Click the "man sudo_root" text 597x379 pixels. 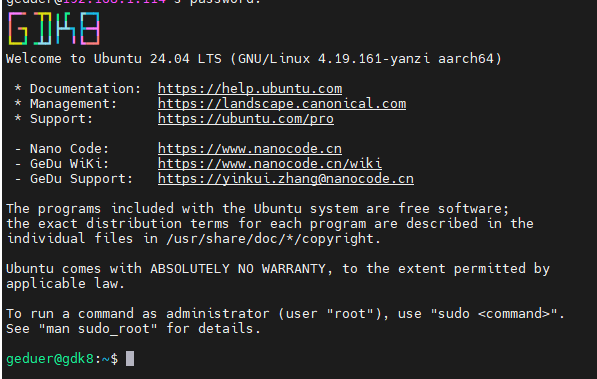(x=98, y=329)
